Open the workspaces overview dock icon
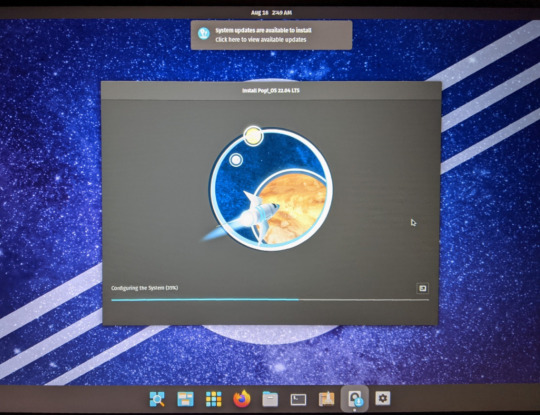The width and height of the screenshot is (540, 415). pyautogui.click(x=185, y=399)
